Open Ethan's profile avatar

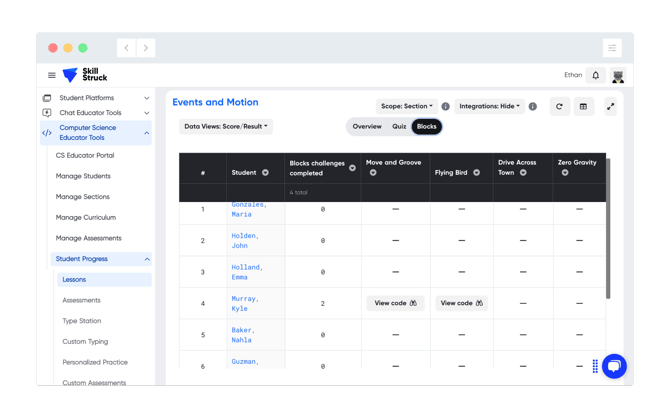(x=618, y=76)
